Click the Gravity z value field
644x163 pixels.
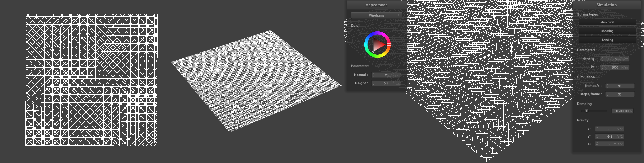click(x=610, y=144)
